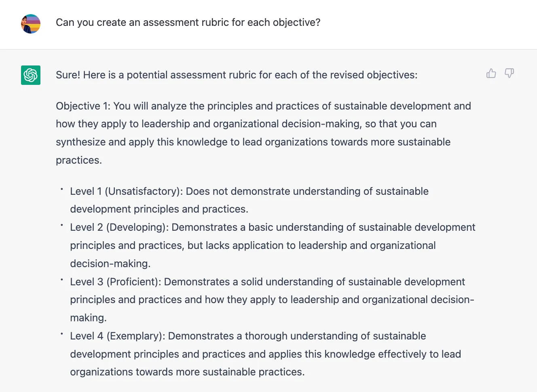Click the bullet point before Level 4

62,334
